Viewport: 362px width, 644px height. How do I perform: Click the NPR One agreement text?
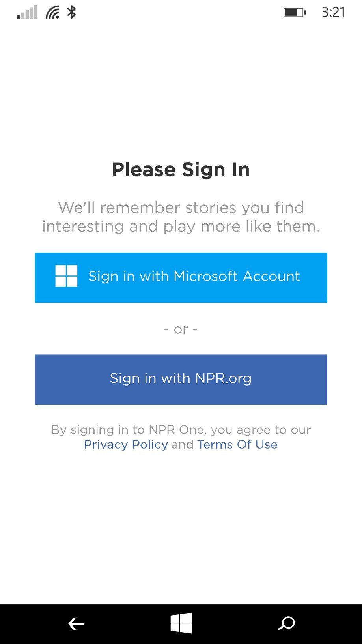[x=181, y=430]
